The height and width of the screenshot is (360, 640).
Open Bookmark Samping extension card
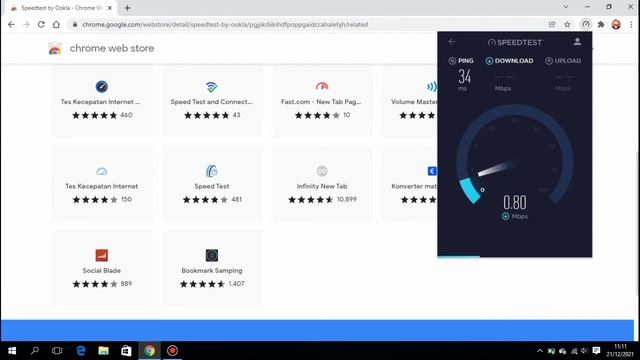tap(212, 268)
